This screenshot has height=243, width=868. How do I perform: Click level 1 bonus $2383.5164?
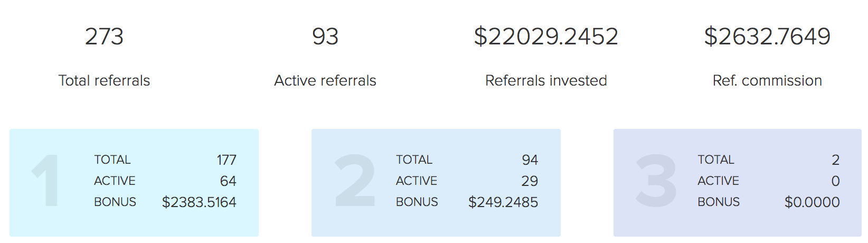point(199,202)
